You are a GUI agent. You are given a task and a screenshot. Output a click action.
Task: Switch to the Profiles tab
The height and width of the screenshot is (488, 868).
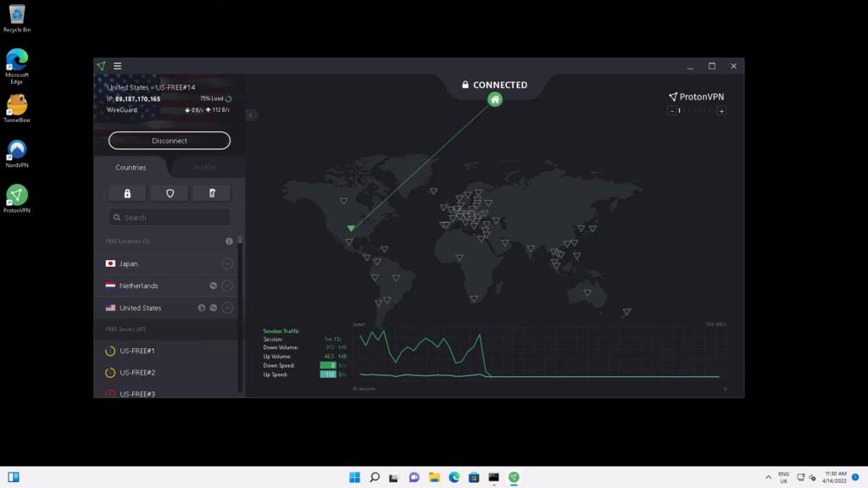205,167
